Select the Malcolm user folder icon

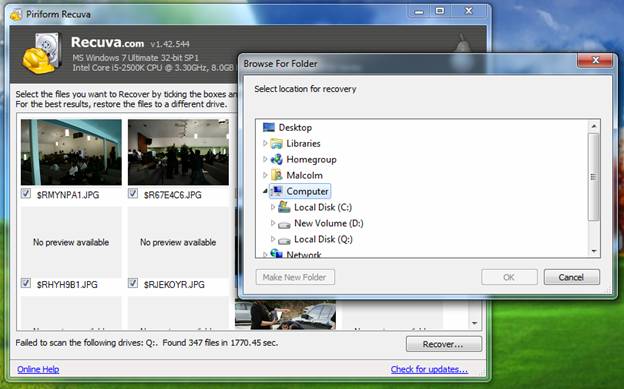click(277, 175)
